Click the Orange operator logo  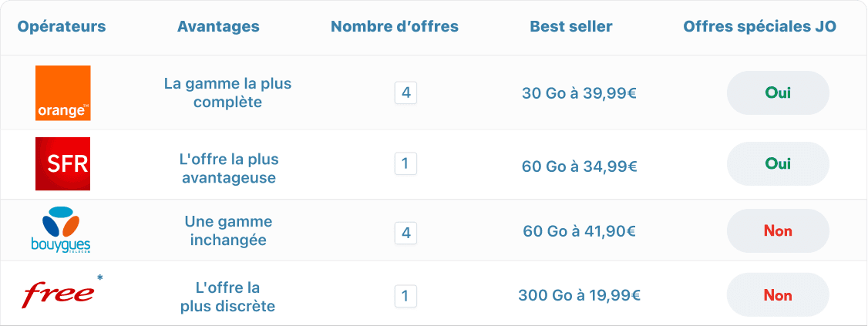[x=62, y=93]
